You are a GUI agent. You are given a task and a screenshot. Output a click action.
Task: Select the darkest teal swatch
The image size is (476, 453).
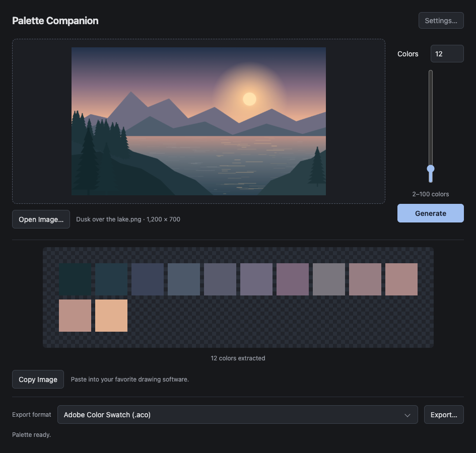tap(75, 279)
